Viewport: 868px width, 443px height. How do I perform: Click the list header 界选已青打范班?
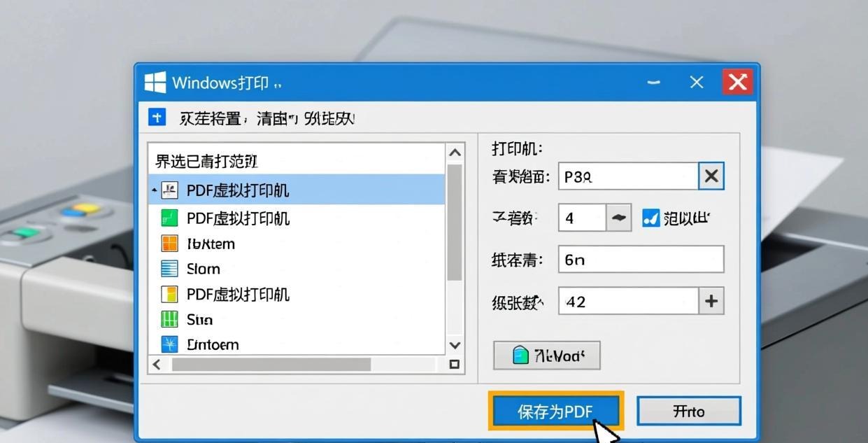tap(206, 162)
